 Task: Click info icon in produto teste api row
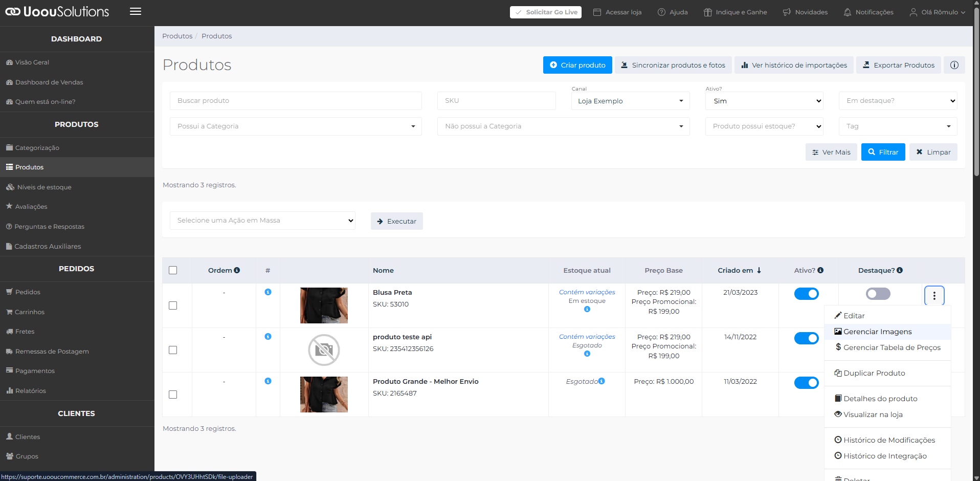pyautogui.click(x=268, y=337)
